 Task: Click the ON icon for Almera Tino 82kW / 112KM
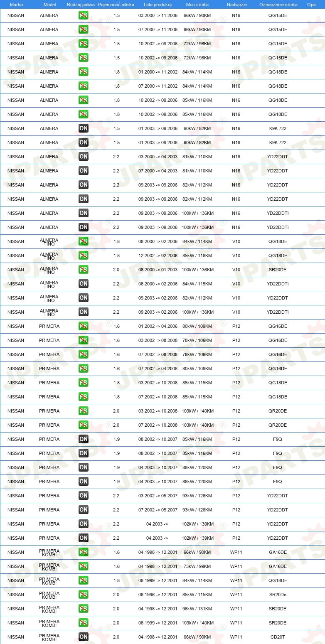click(84, 298)
